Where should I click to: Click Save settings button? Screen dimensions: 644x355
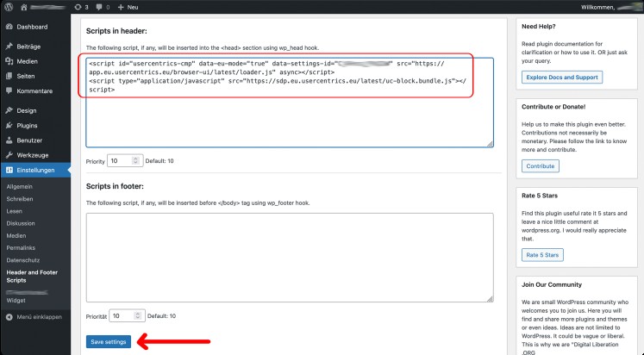tap(109, 342)
